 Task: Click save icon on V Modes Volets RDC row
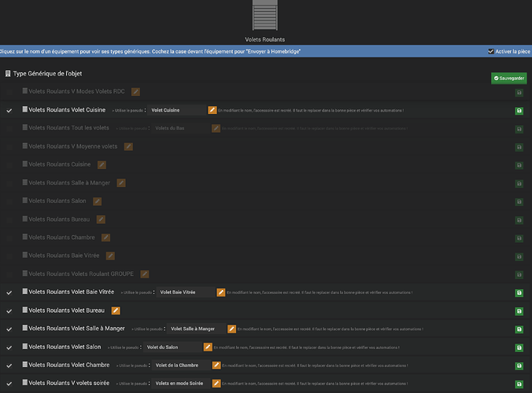(519, 93)
